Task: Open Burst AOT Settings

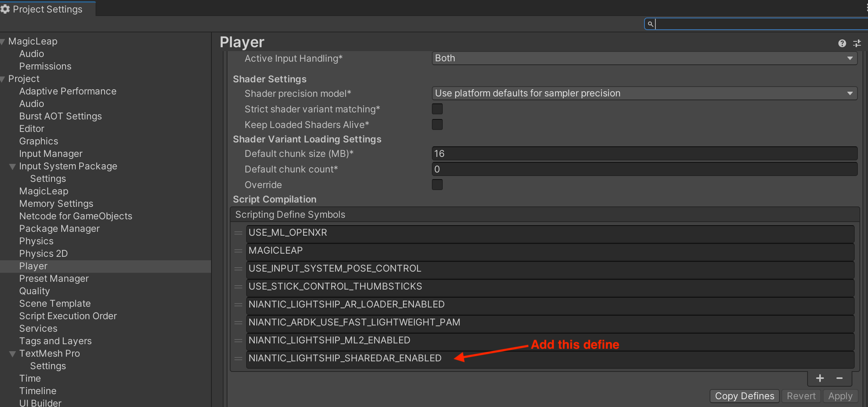Action: [60, 116]
